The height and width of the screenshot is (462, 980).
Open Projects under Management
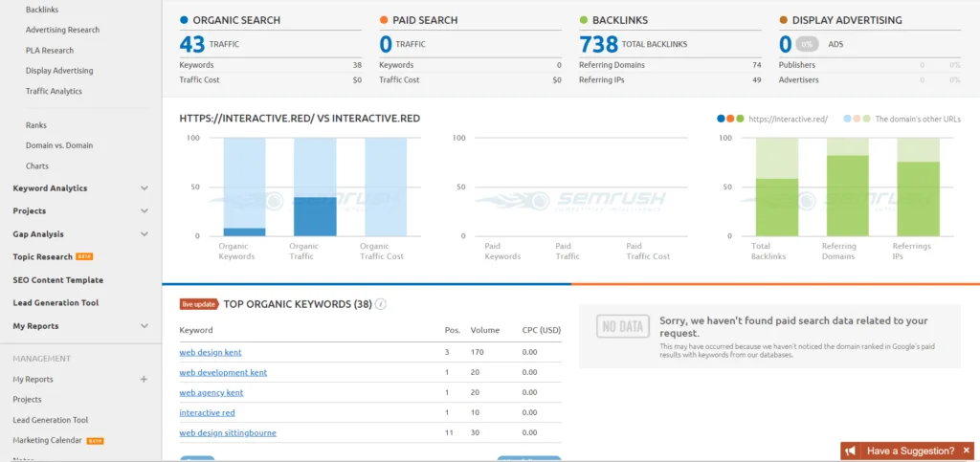pos(27,400)
